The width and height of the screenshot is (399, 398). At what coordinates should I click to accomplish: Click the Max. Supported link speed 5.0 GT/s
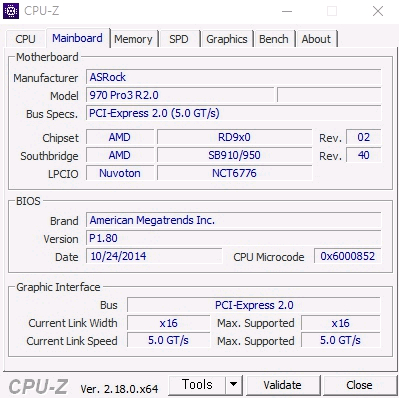pyautogui.click(x=340, y=341)
